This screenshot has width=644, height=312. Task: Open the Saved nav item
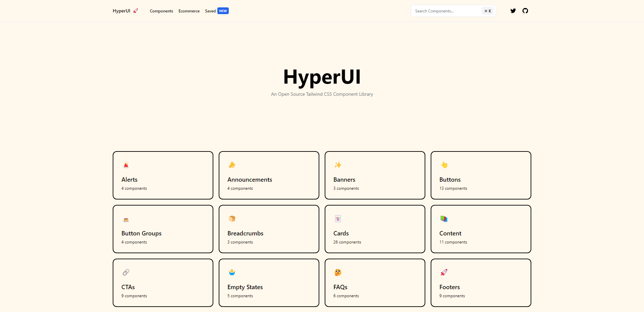210,11
